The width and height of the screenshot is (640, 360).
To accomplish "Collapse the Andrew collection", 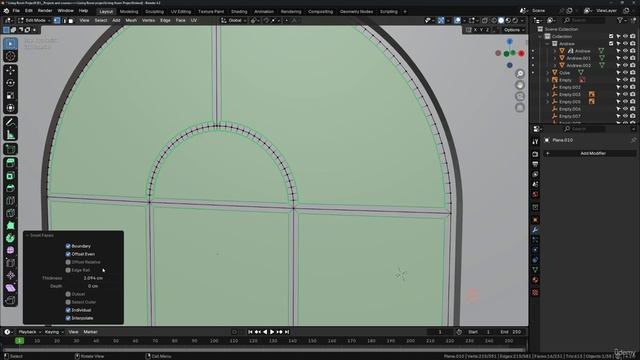I will (x=548, y=44).
